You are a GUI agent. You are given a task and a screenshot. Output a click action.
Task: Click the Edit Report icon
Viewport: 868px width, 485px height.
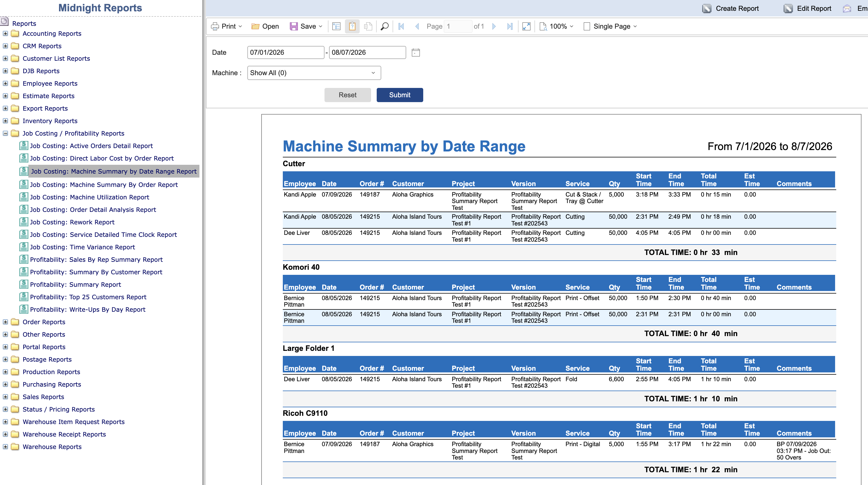click(x=788, y=9)
